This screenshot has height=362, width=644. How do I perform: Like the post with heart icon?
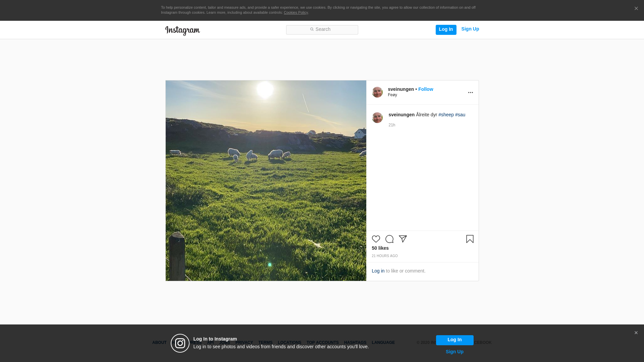tap(376, 239)
